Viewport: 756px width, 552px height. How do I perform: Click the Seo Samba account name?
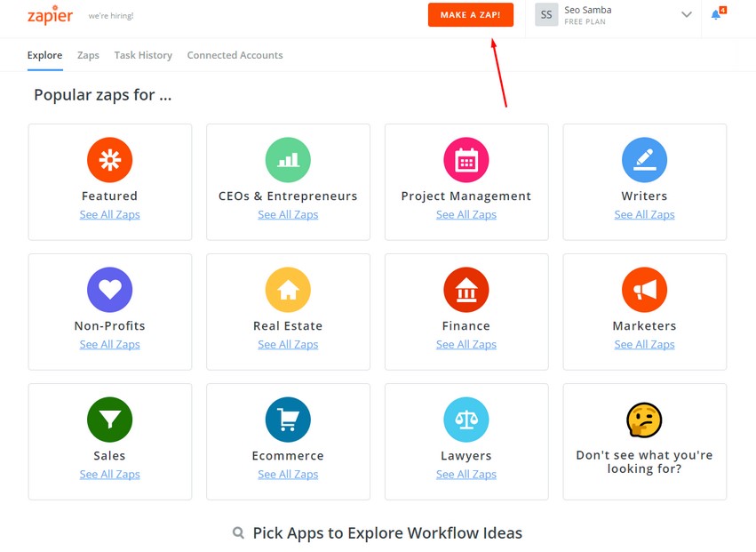[x=588, y=10]
